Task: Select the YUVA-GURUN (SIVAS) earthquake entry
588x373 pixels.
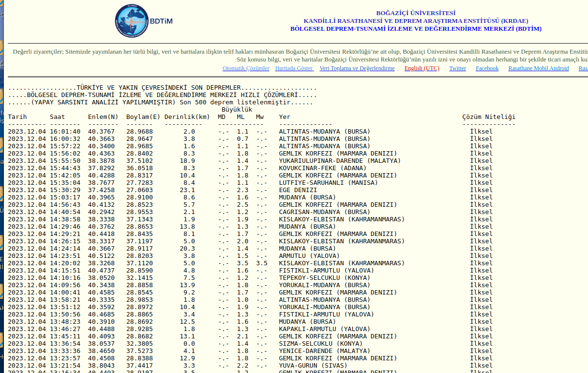Action: coord(313,366)
